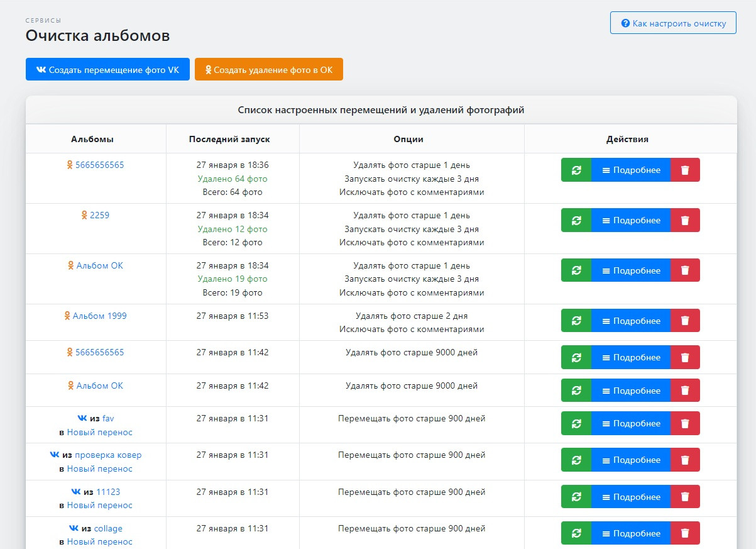Refresh the first 5665656565 album row
The image size is (756, 549).
(x=576, y=170)
